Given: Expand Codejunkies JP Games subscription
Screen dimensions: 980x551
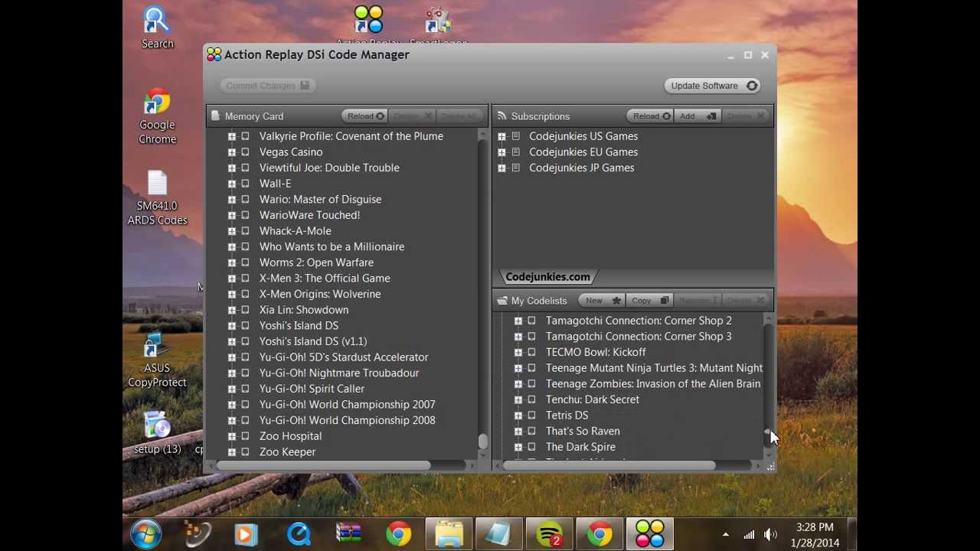Looking at the screenshot, I should pos(501,168).
